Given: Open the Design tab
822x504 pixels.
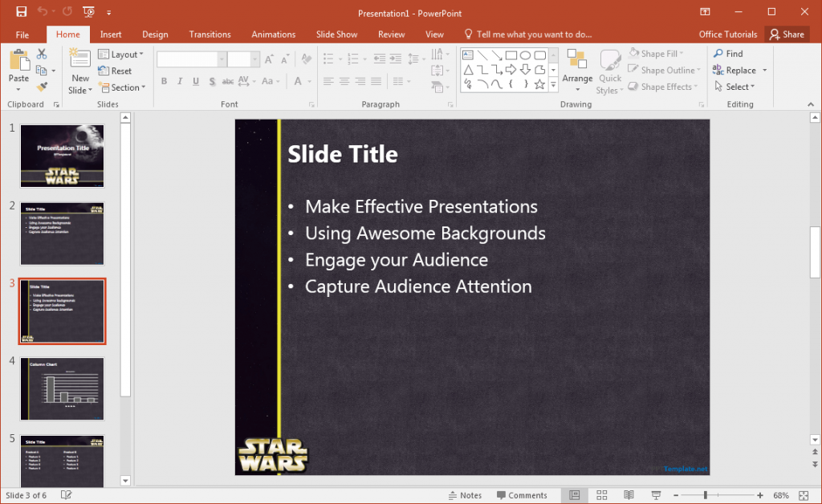Looking at the screenshot, I should tap(155, 34).
